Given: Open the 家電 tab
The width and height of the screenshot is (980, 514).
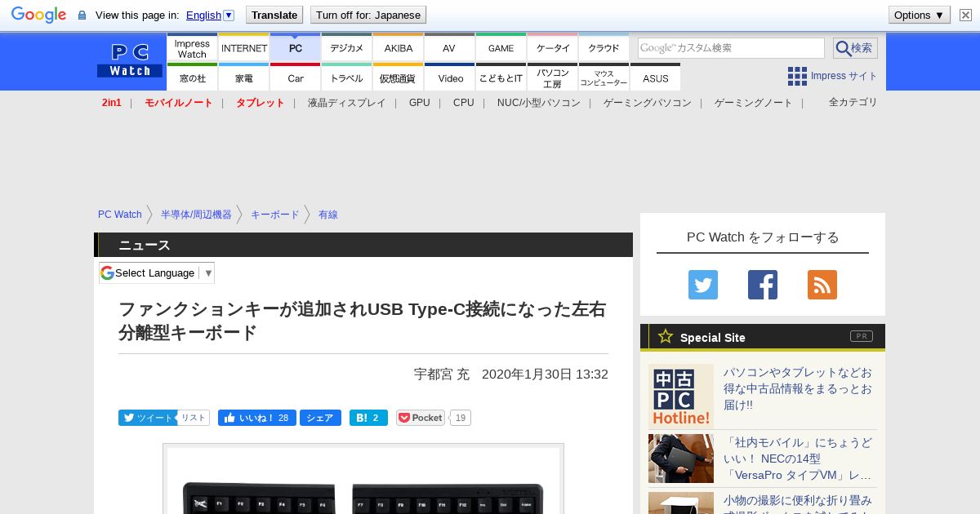Looking at the screenshot, I should coord(244,78).
